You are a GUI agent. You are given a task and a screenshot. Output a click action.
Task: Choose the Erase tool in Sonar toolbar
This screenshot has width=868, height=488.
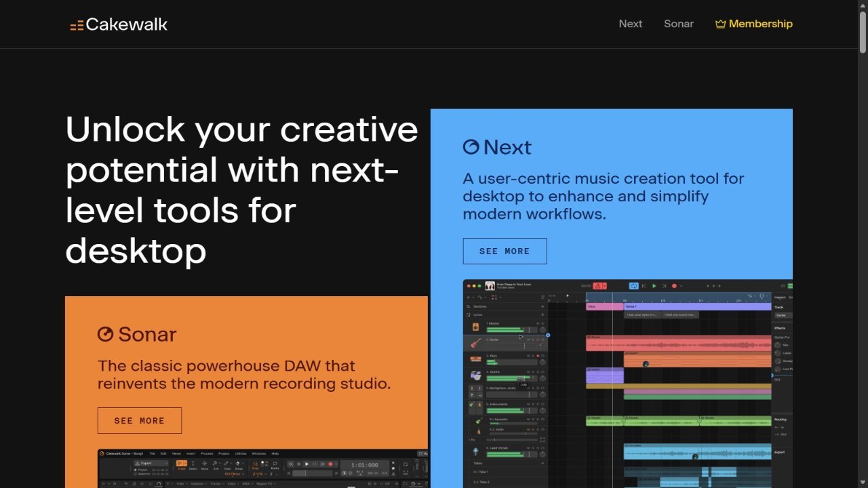coord(239,465)
